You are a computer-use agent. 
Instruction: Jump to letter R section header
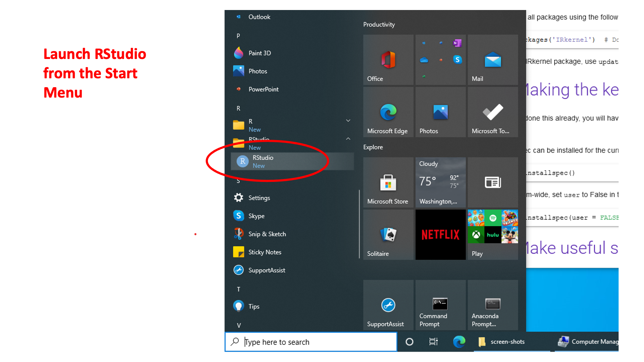[x=238, y=108]
